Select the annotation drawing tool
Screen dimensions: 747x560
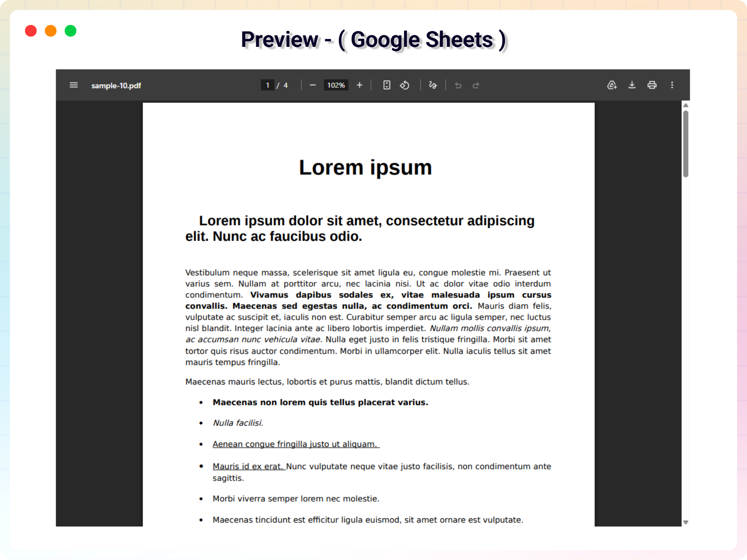point(433,85)
